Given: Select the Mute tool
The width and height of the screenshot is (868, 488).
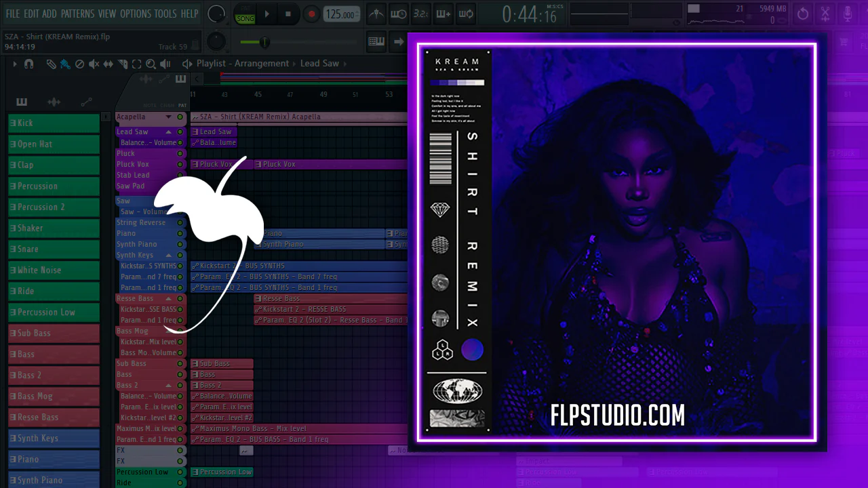Looking at the screenshot, I should (x=94, y=64).
